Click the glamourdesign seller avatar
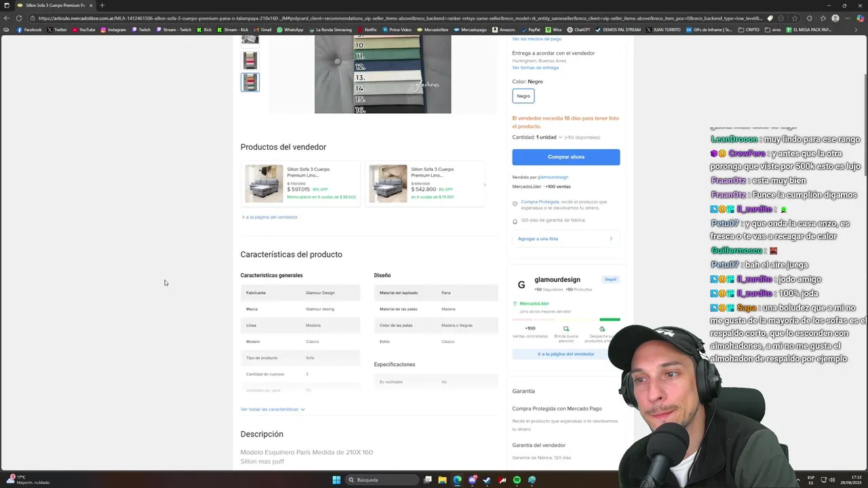The image size is (868, 488). [x=521, y=285]
